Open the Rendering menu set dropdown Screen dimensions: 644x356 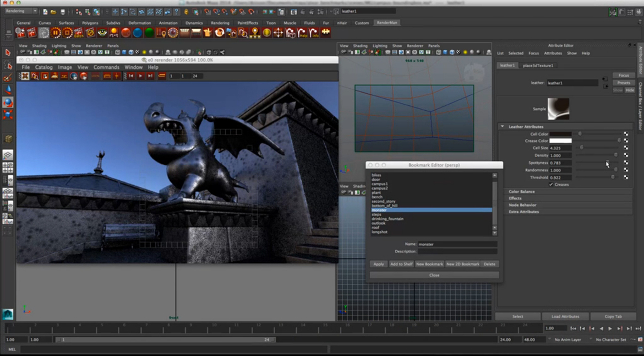click(x=20, y=11)
